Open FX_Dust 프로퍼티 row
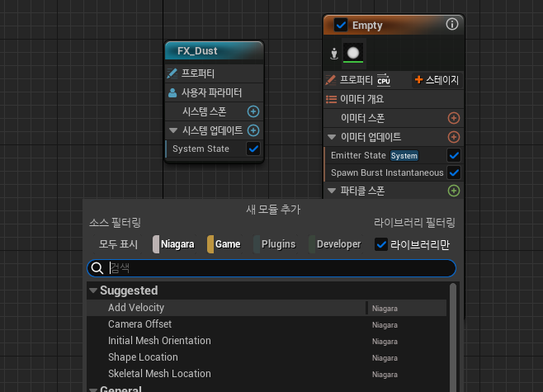The height and width of the screenshot is (392, 543). pyautogui.click(x=215, y=73)
